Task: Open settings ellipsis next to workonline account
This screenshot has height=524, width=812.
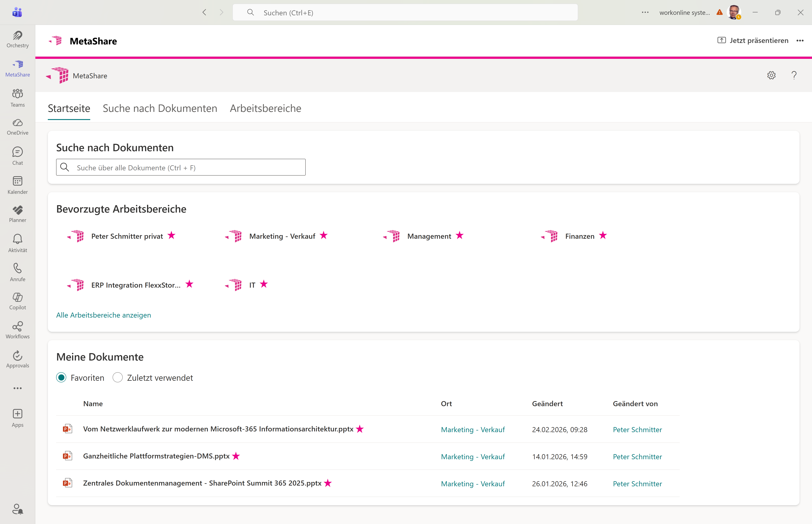Action: pos(645,12)
